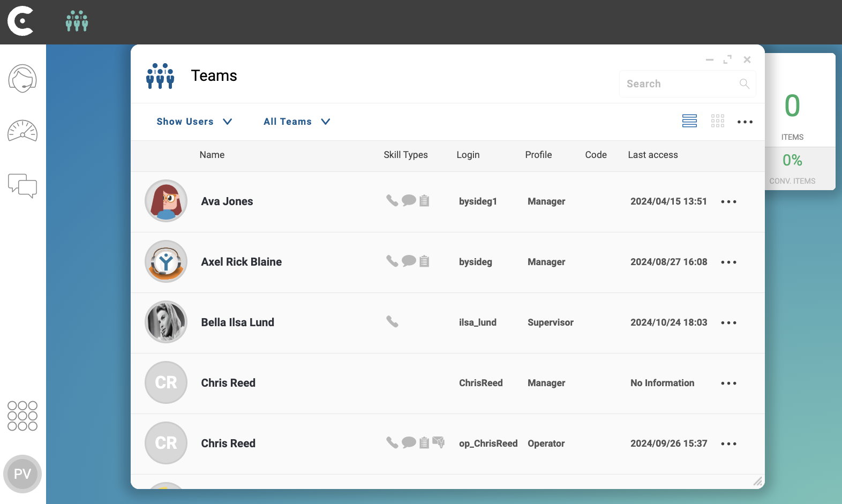Click op_ChrisReed email skill icon
Screen dimensions: 842x504
[x=439, y=442]
